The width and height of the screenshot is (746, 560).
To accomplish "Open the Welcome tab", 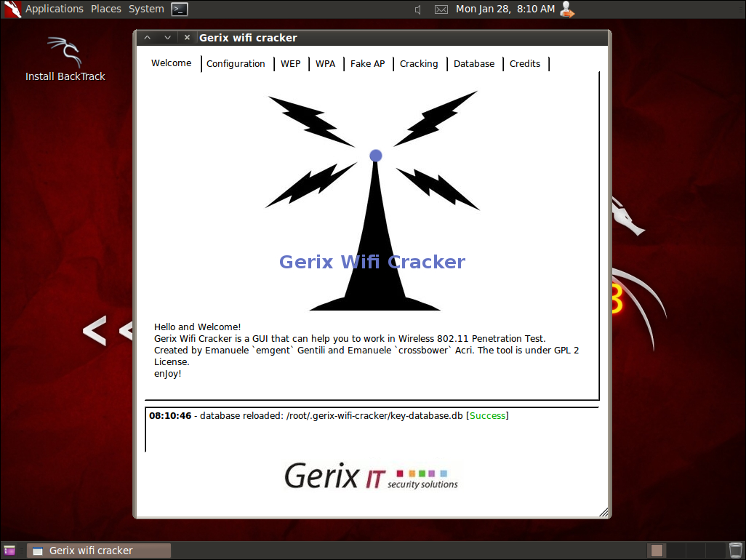I will coord(172,63).
